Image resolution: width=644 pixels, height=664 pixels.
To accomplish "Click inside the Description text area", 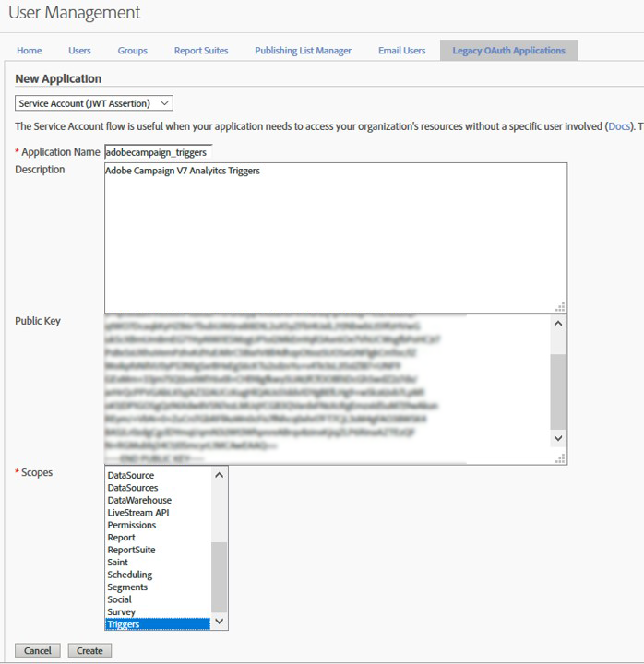I will (336, 238).
